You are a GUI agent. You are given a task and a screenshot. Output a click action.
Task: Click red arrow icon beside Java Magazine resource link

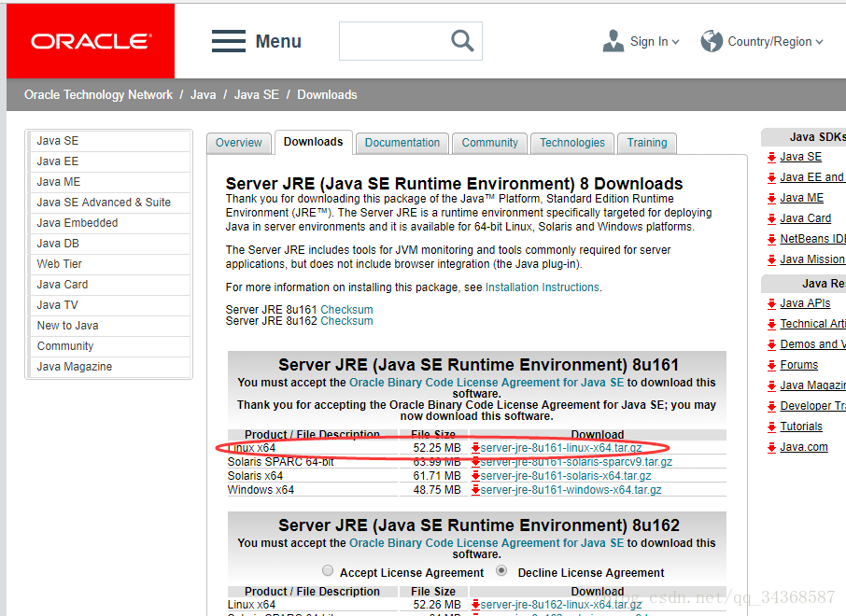click(x=771, y=386)
